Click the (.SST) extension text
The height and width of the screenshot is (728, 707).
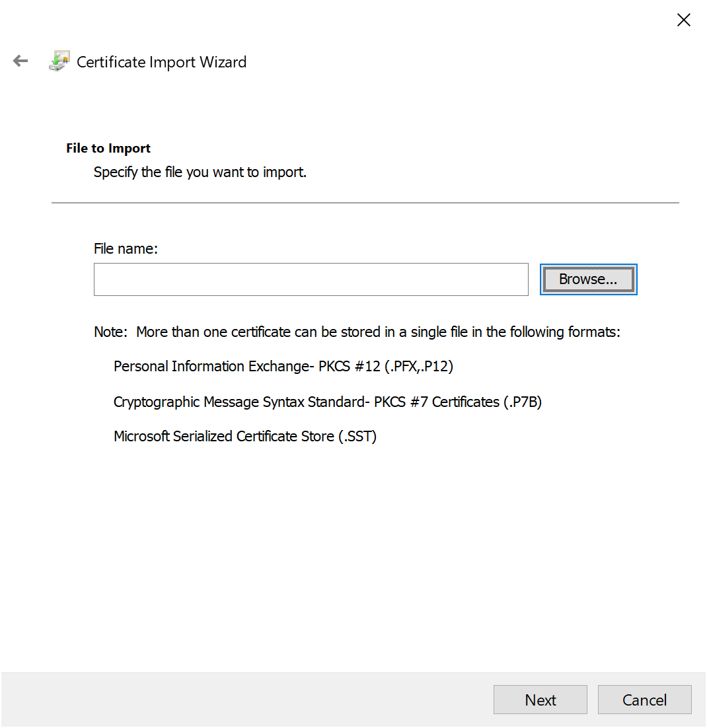[357, 436]
